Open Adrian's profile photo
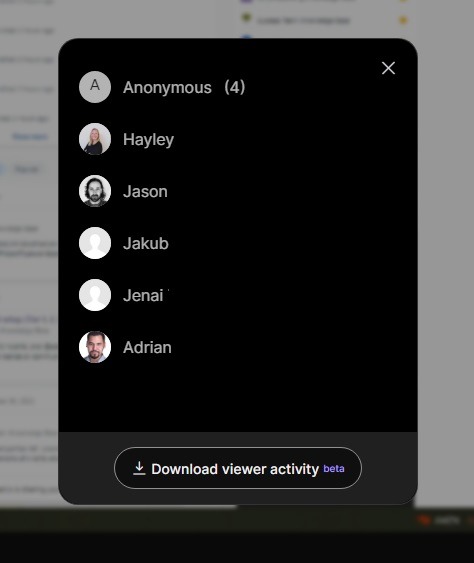Viewport: 474px width, 563px height. (95, 347)
